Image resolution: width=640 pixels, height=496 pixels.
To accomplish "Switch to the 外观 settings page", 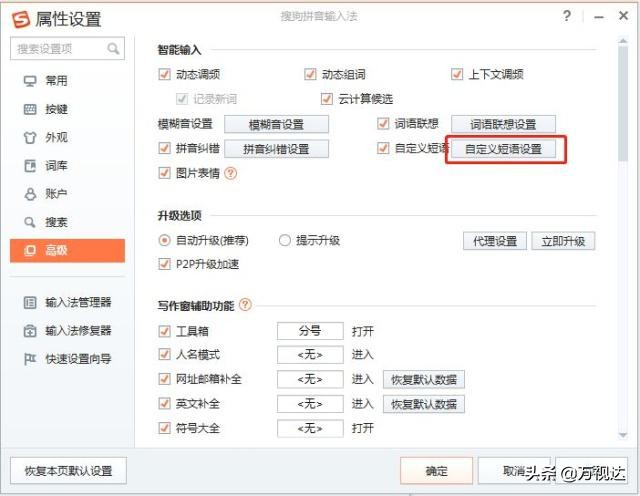I will coord(67,138).
